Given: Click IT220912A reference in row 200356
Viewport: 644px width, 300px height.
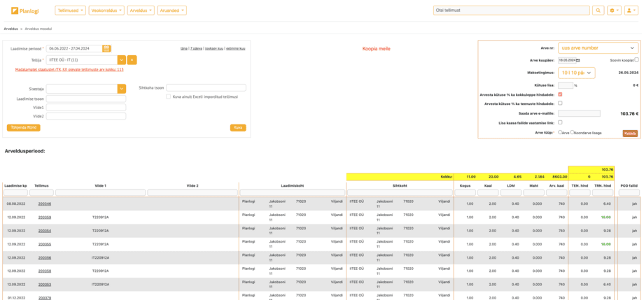Looking at the screenshot, I should tap(100, 258).
